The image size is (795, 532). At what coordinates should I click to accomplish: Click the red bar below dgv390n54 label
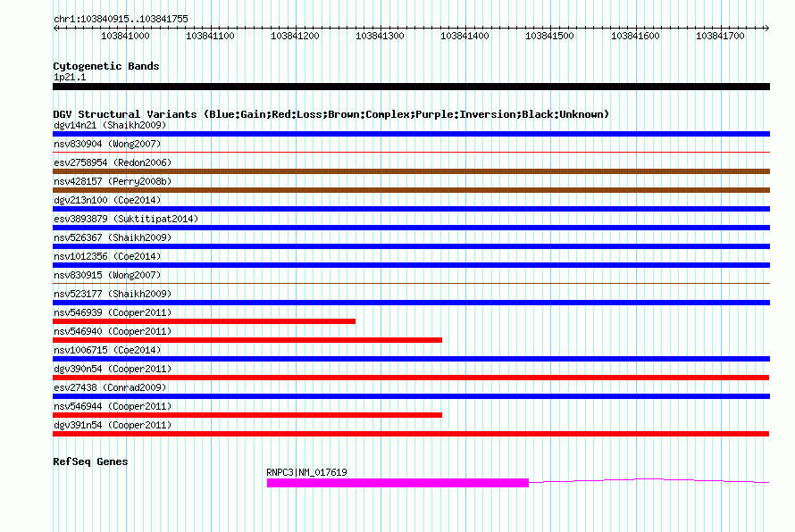point(411,378)
